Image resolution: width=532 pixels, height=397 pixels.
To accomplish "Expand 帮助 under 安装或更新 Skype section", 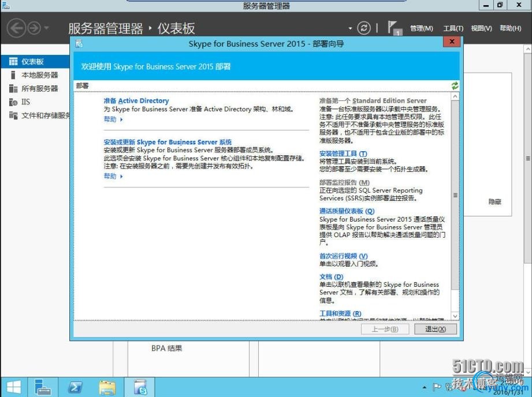I will (113, 177).
